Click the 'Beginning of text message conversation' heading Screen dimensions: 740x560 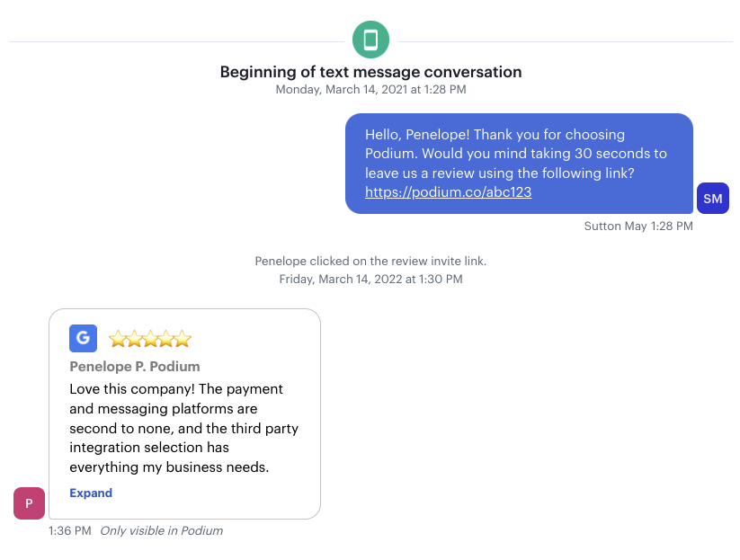(370, 72)
